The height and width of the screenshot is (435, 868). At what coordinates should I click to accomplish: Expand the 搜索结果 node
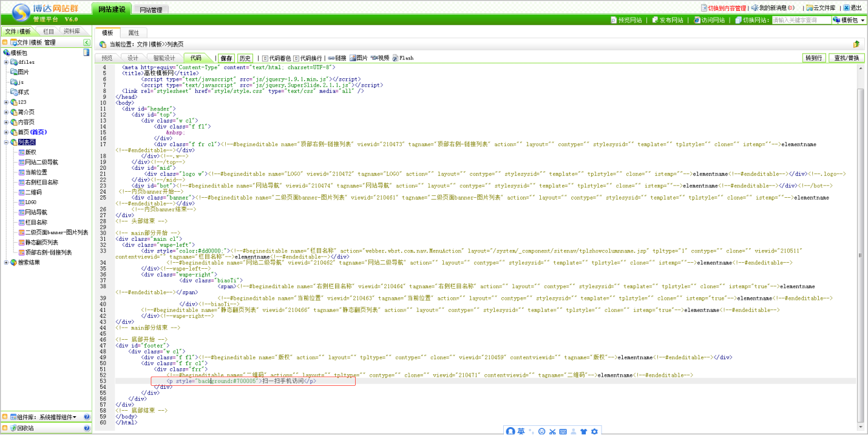(6, 262)
